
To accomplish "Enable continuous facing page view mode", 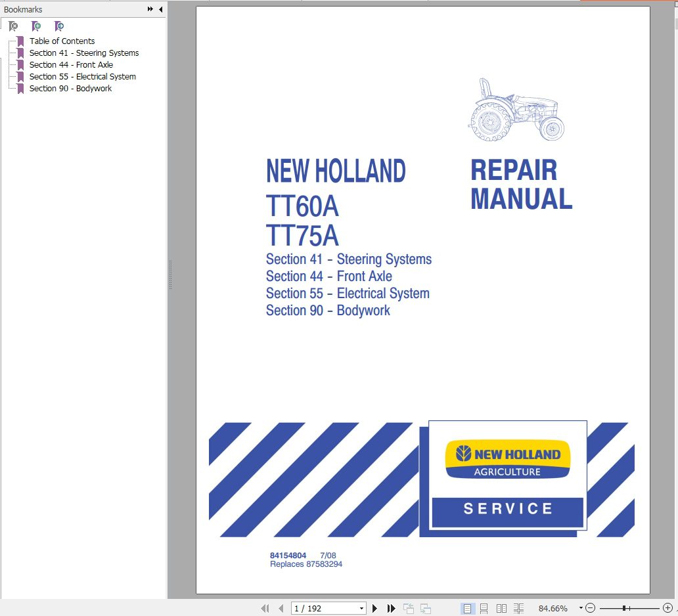I will [x=518, y=608].
